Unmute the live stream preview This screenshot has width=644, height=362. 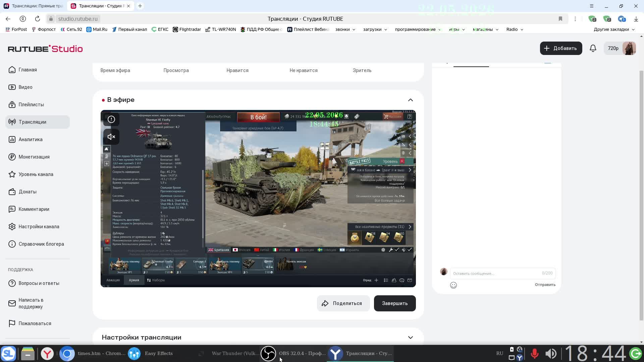click(111, 137)
